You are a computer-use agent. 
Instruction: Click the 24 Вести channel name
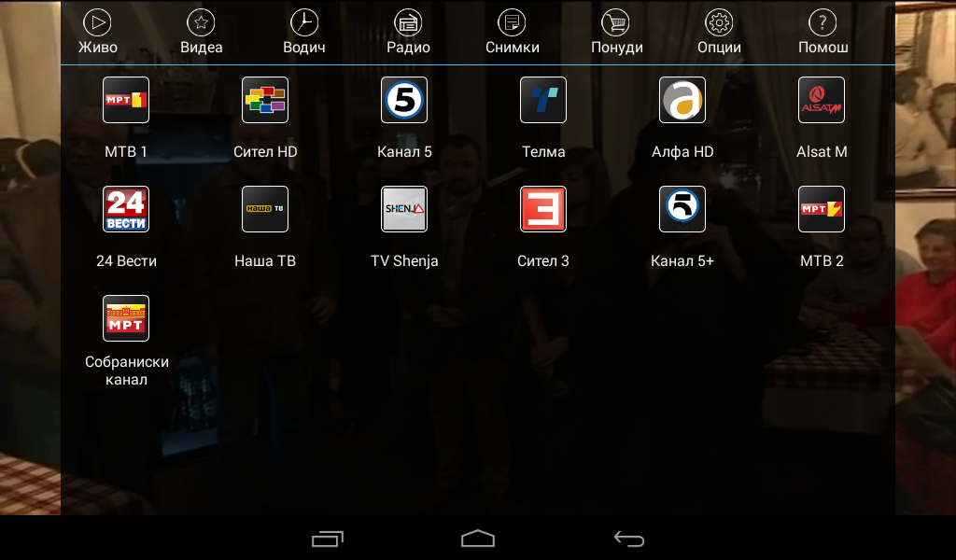(x=126, y=260)
